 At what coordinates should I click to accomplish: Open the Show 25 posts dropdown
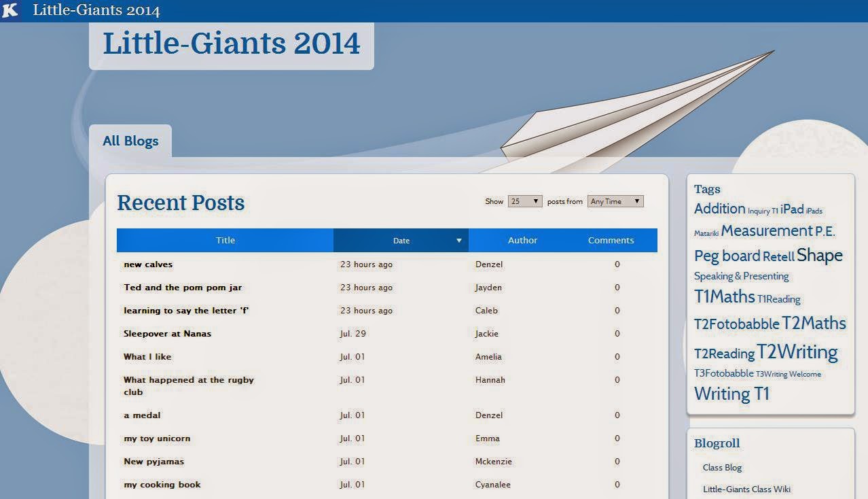coord(525,201)
